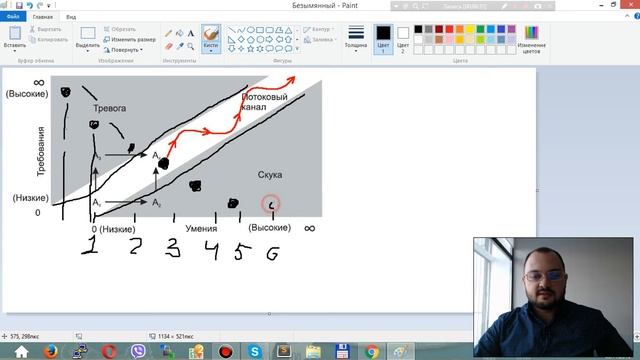This screenshot has height=360, width=640.
Task: Open the Select (Выделить) dropdown arrow
Action: (88, 51)
